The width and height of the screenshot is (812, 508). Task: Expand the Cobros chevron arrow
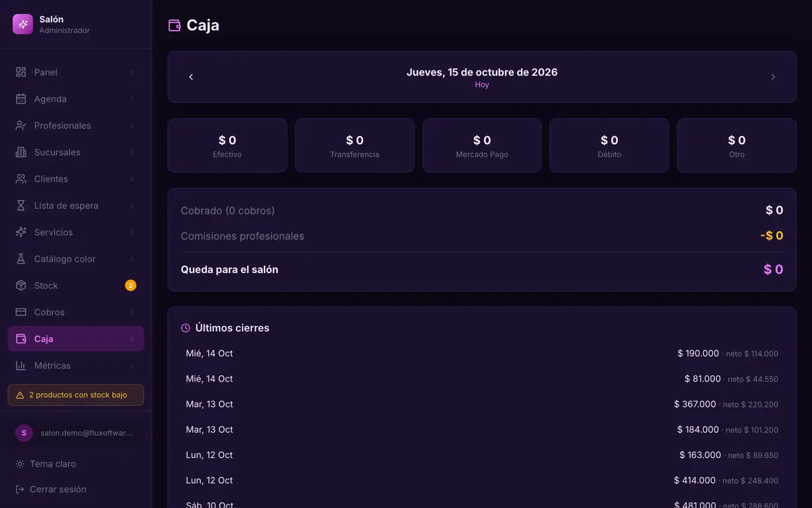(132, 312)
